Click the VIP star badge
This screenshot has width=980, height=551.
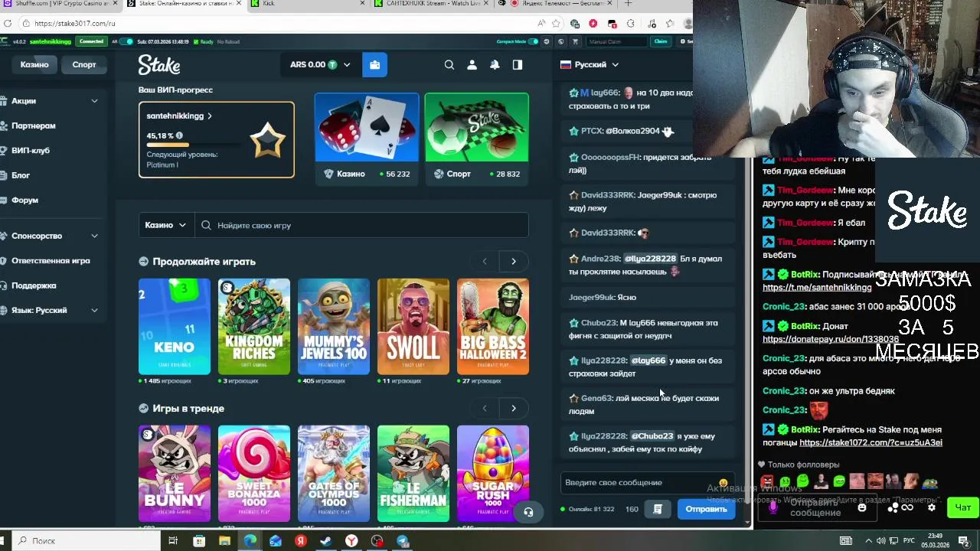pos(268,140)
